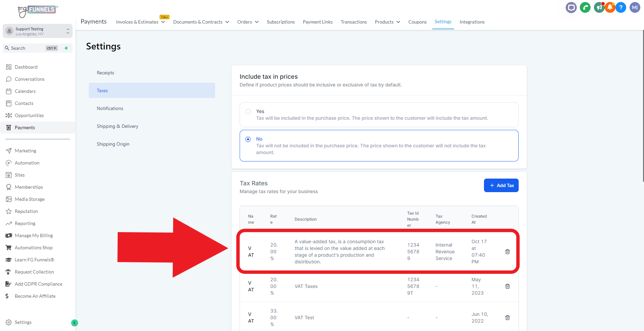Viewport: 644px width, 331px height.
Task: Click the Memberships badge icon
Action: tap(9, 187)
